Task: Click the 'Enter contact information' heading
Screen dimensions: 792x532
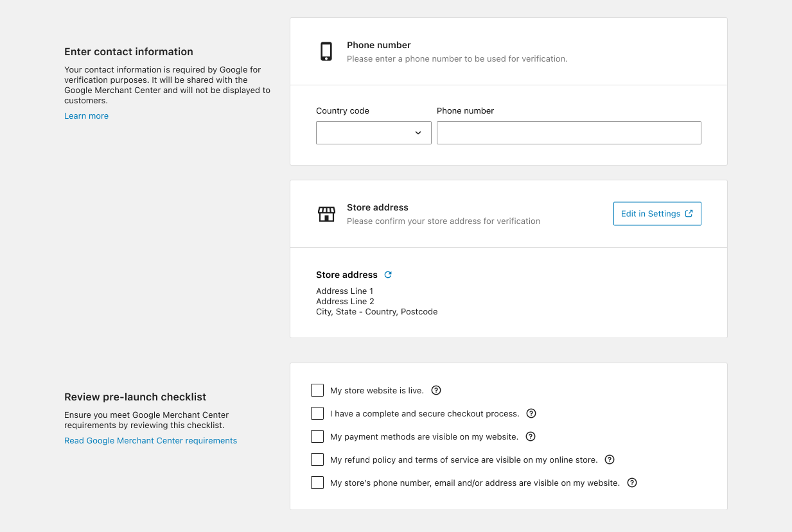Action: click(128, 52)
